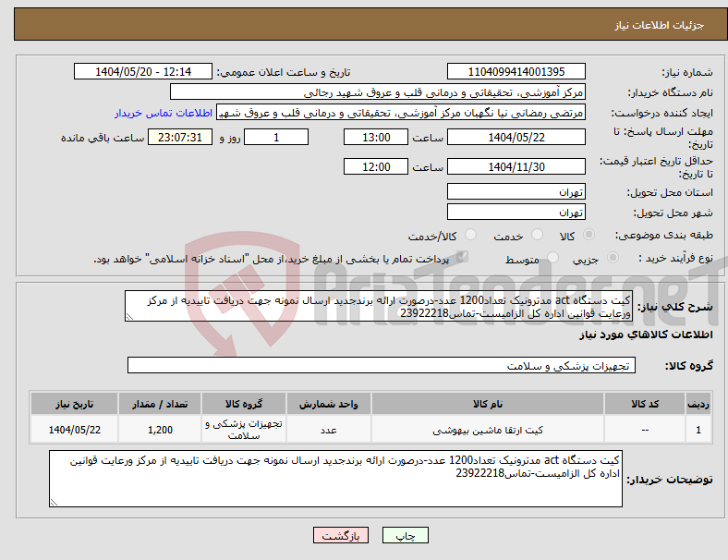Click the کد کالا column header

[645, 404]
